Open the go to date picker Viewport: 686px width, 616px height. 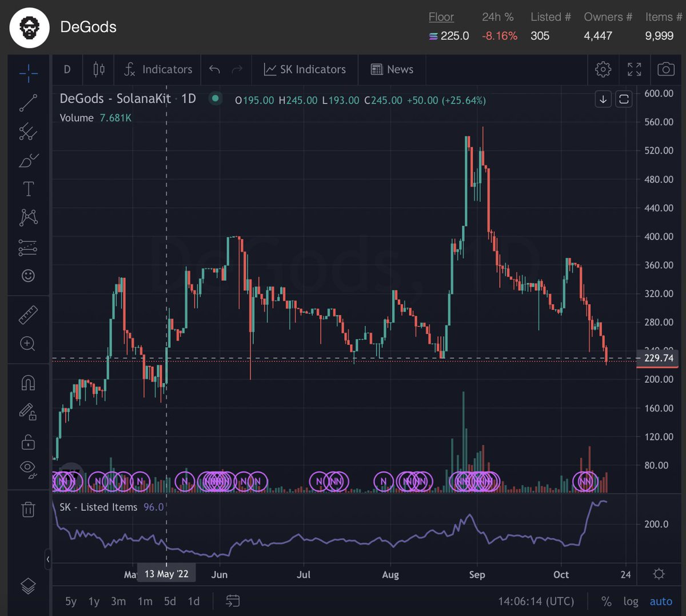point(233,601)
